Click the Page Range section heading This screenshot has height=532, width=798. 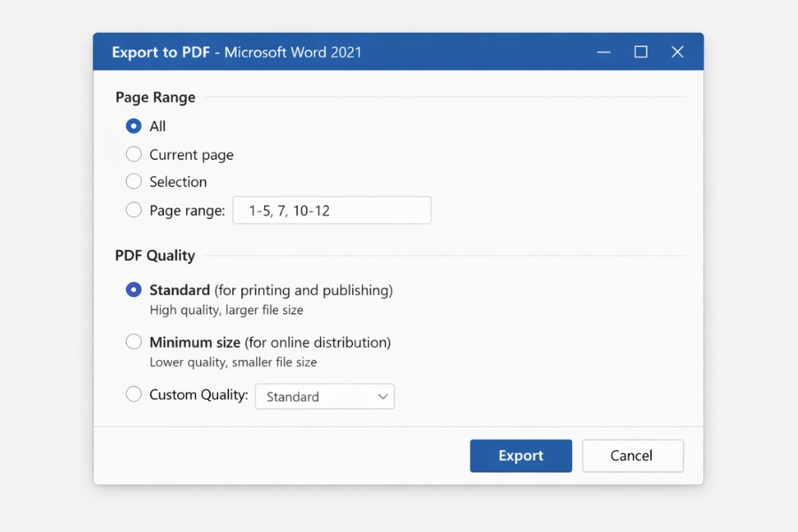[155, 98]
